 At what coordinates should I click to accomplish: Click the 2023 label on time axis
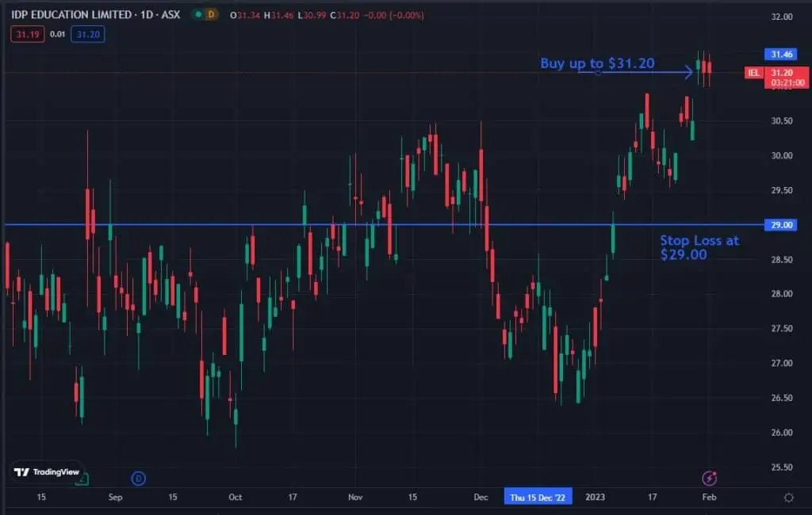(x=595, y=497)
